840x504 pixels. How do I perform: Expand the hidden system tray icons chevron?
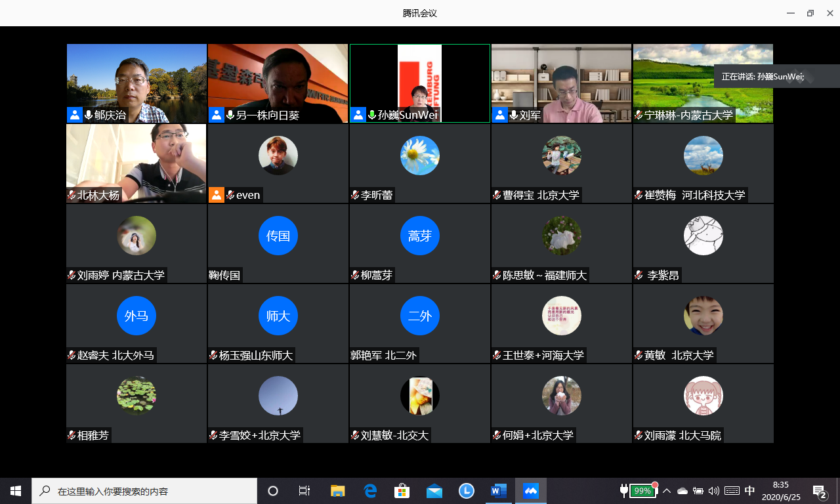click(667, 491)
